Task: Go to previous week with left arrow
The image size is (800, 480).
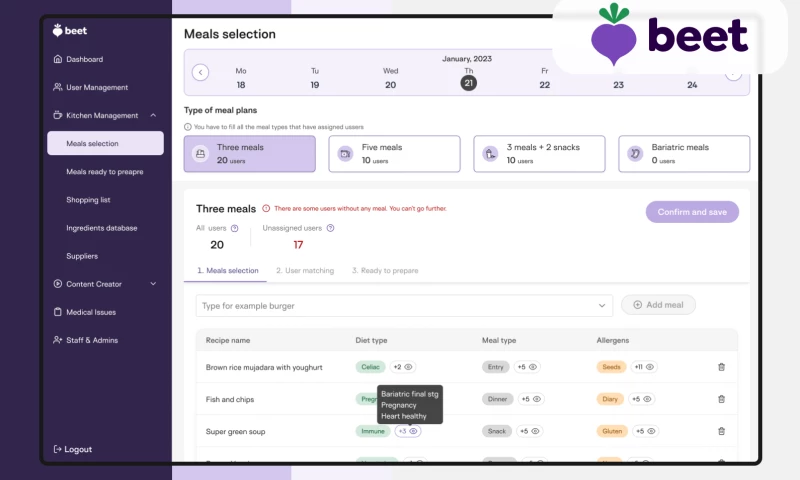Action: [201, 72]
